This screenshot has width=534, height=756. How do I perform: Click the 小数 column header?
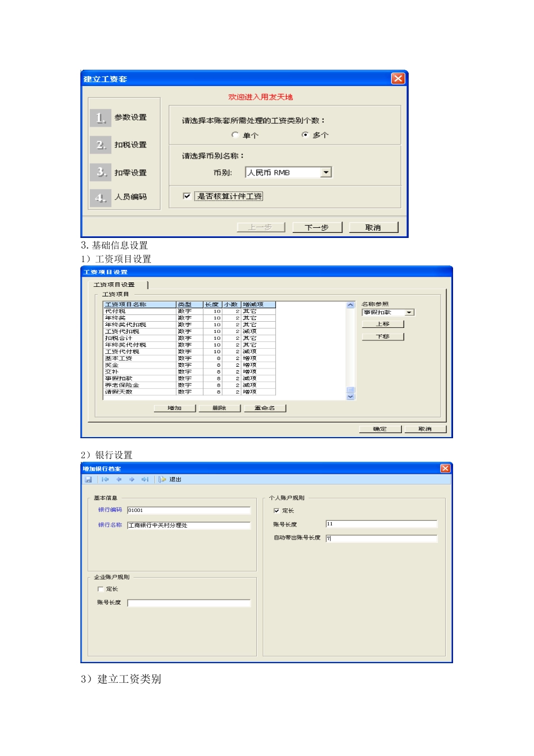click(x=232, y=304)
